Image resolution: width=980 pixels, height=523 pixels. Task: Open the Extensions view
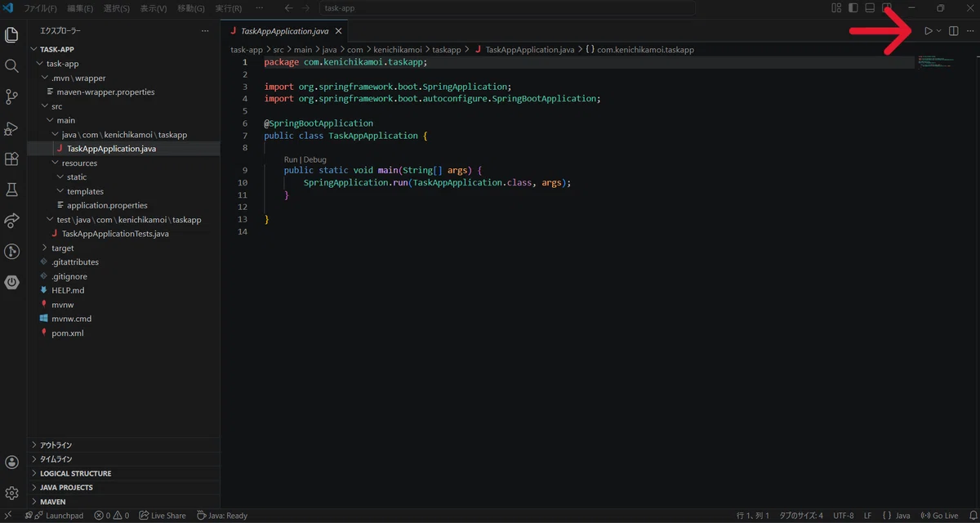tap(12, 159)
